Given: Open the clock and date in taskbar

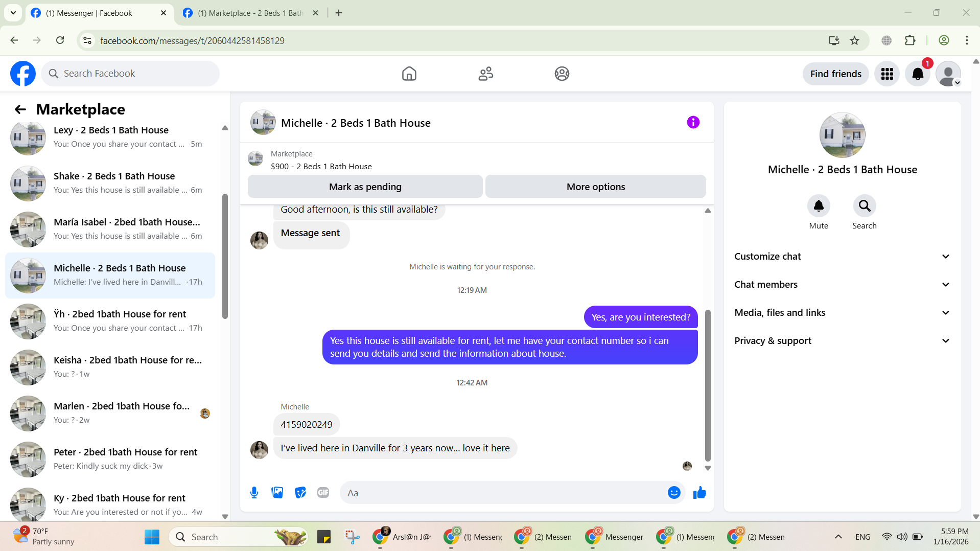Looking at the screenshot, I should pyautogui.click(x=950, y=537).
